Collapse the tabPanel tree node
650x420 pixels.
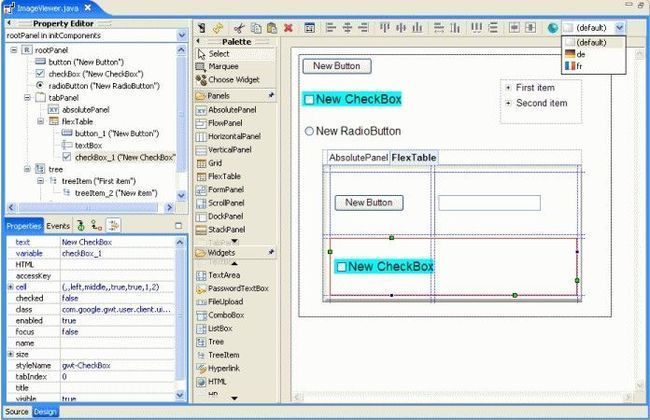(27, 98)
